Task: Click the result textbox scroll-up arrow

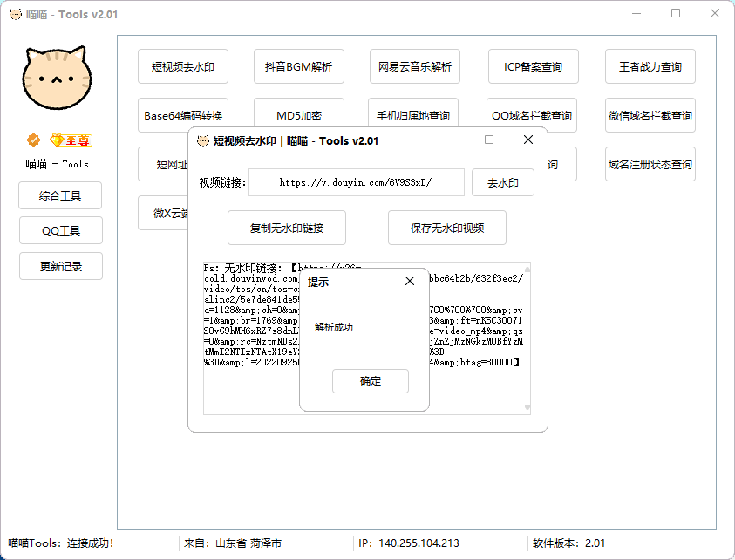Action: point(527,270)
